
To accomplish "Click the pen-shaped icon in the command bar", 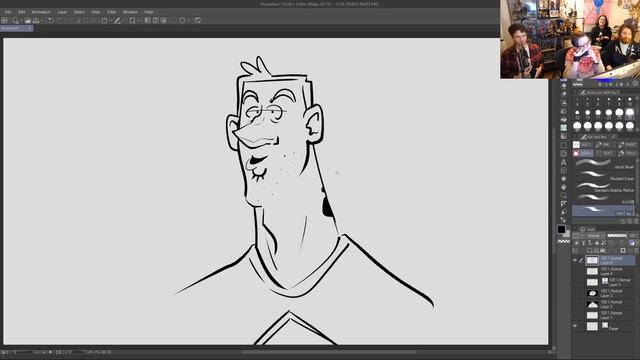I will point(117,20).
